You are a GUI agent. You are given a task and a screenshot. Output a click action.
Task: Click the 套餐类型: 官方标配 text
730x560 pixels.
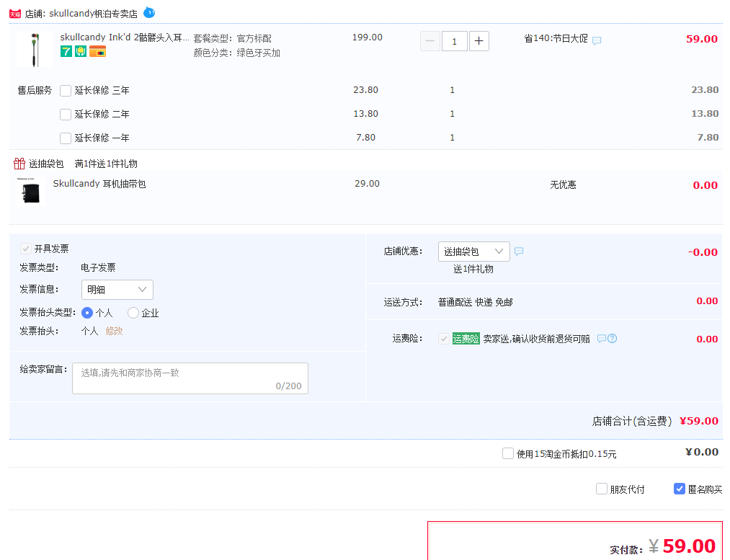pyautogui.click(x=232, y=38)
